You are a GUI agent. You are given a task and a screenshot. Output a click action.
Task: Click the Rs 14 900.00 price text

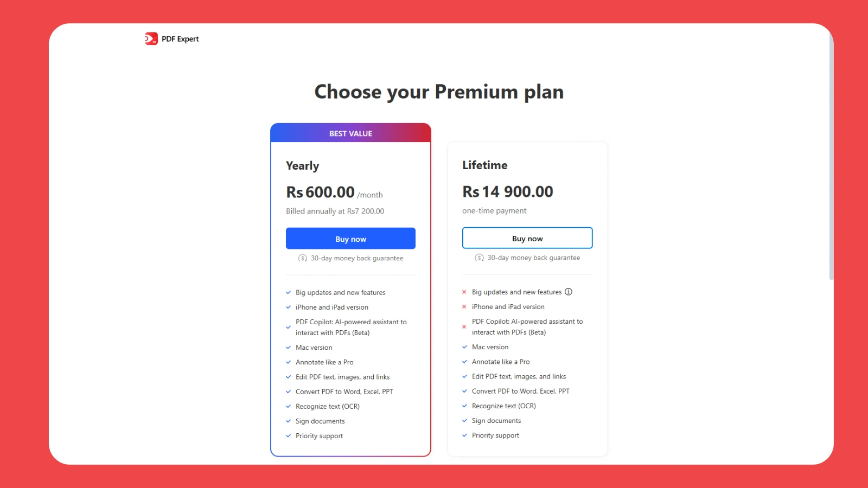[507, 191]
